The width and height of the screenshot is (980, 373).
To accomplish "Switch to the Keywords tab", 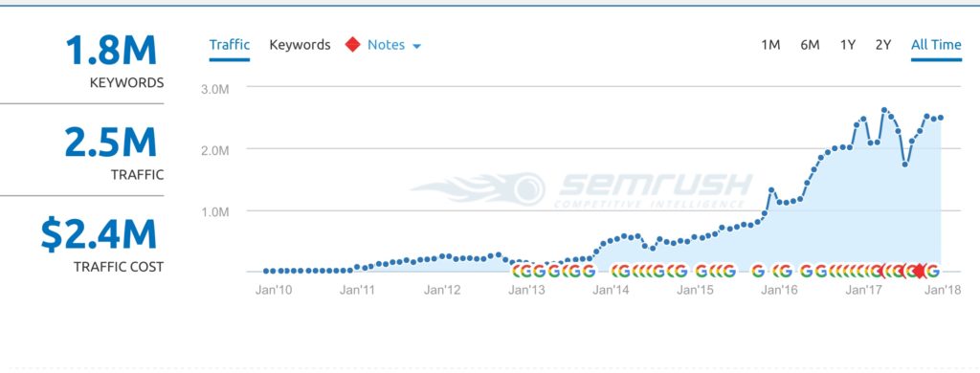I will pyautogui.click(x=300, y=45).
